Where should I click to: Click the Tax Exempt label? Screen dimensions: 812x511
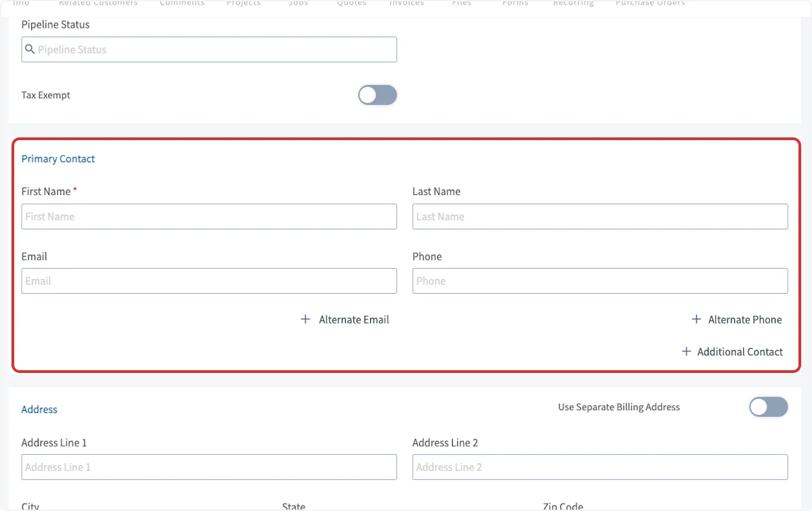[46, 95]
